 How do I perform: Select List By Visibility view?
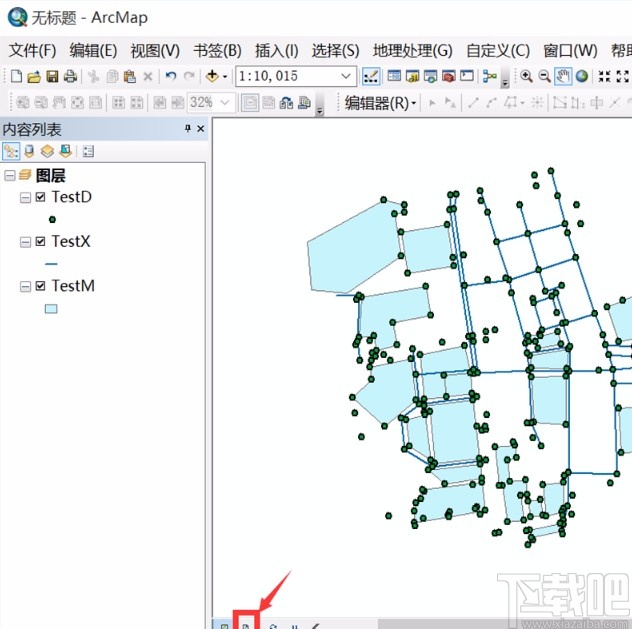point(47,152)
